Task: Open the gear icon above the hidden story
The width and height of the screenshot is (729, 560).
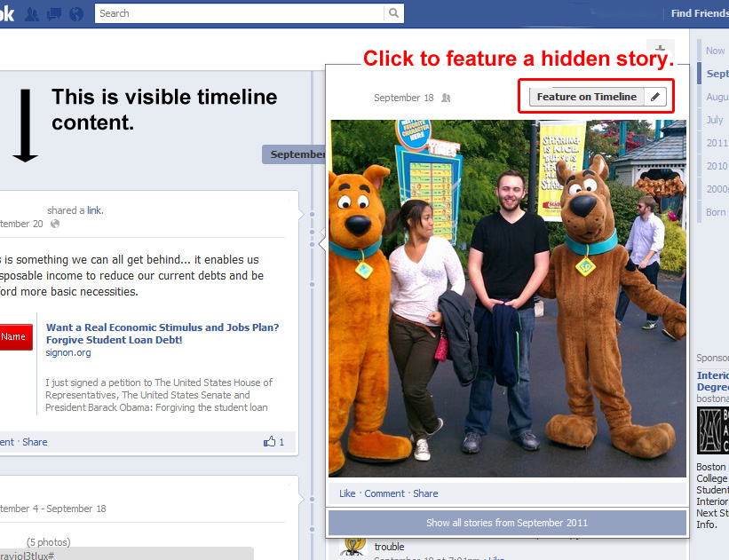Action: click(661, 50)
